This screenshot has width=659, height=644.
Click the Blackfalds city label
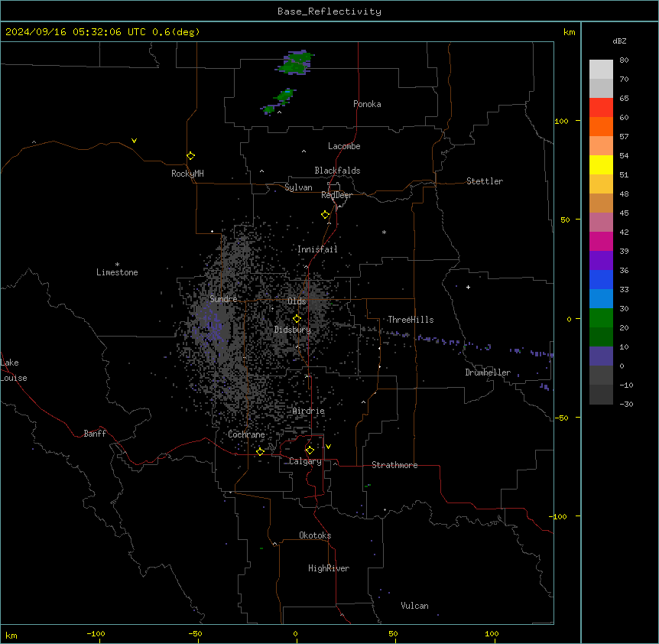coord(337,171)
